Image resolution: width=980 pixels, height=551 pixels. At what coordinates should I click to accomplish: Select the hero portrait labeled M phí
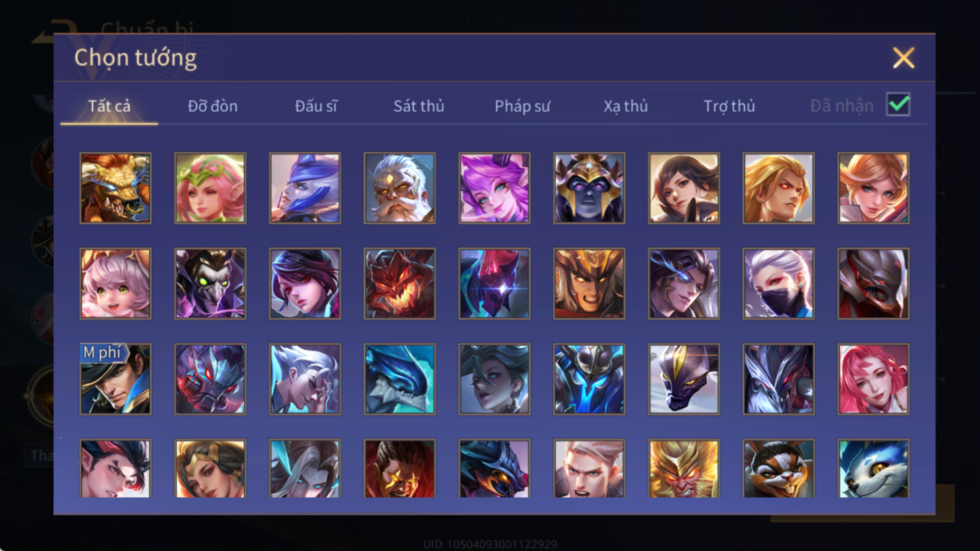pos(115,379)
